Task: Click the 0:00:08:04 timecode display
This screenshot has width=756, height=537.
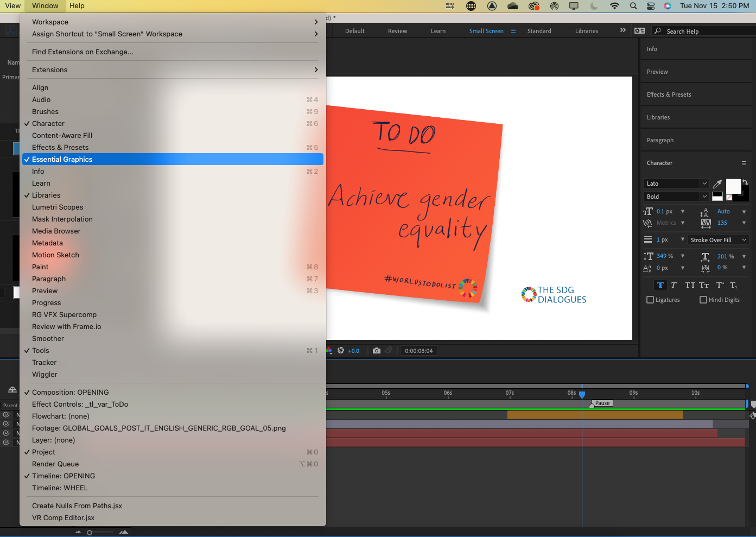Action: click(x=419, y=351)
